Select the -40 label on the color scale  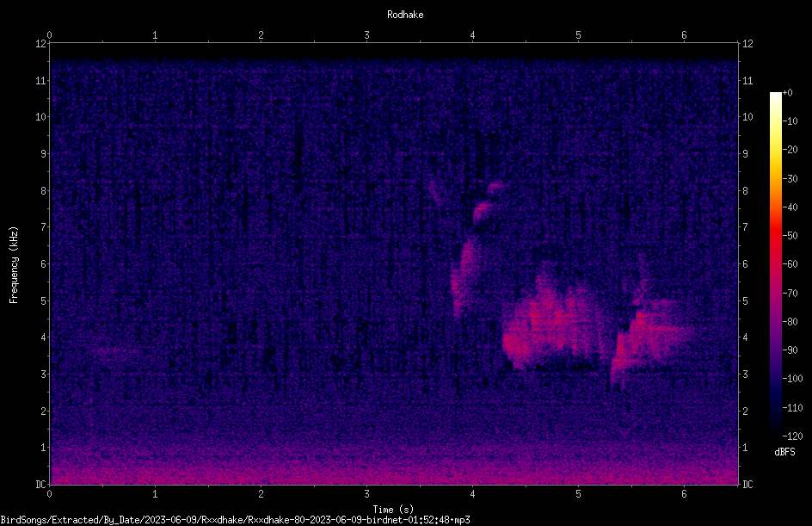click(x=790, y=207)
